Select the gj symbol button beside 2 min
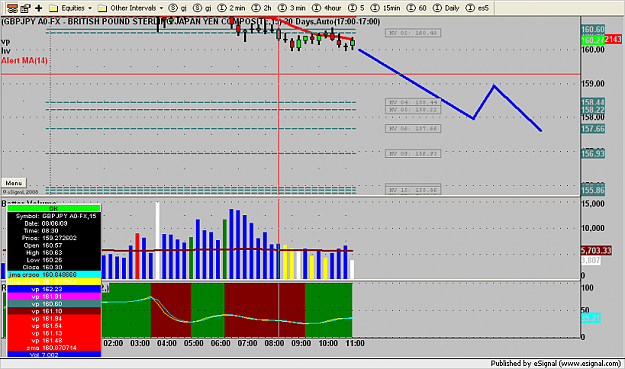625x369 pixels. pyautogui.click(x=202, y=8)
